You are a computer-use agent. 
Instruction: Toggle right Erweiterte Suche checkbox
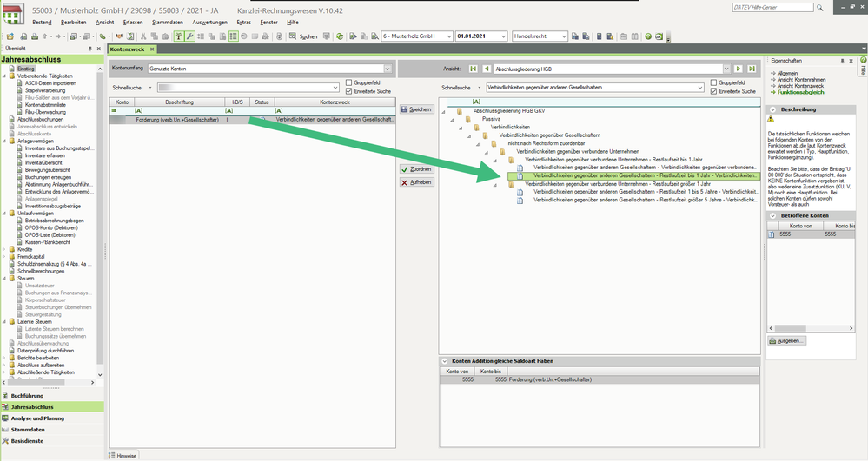713,91
